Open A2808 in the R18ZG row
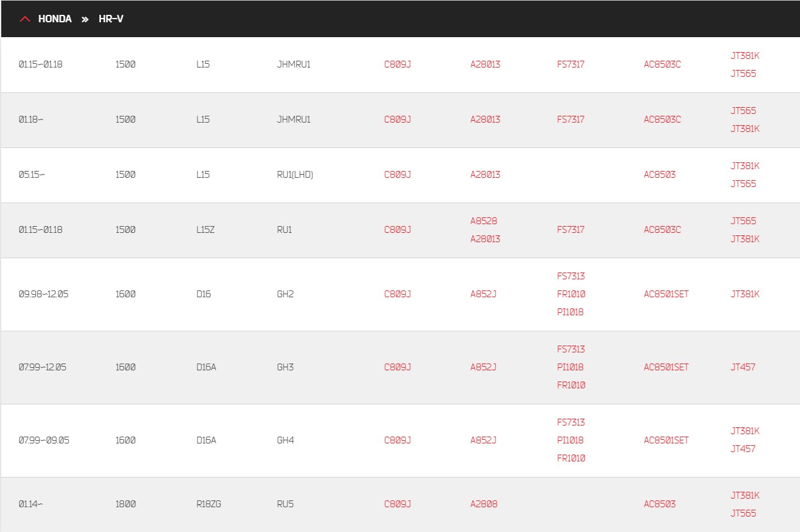This screenshot has width=800, height=532. click(x=484, y=504)
